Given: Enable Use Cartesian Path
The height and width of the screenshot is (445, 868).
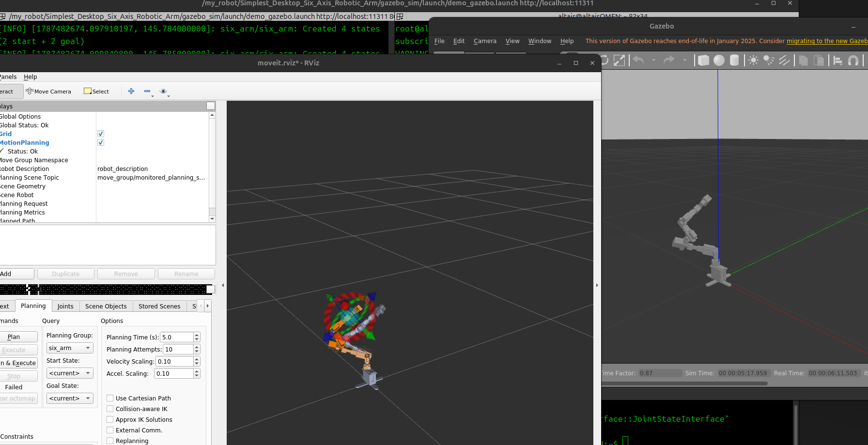Looking at the screenshot, I should tap(110, 398).
